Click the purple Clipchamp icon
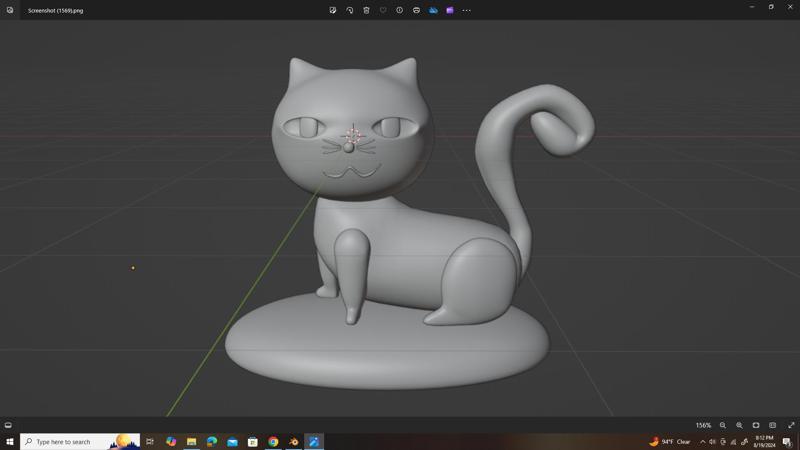 [x=450, y=10]
